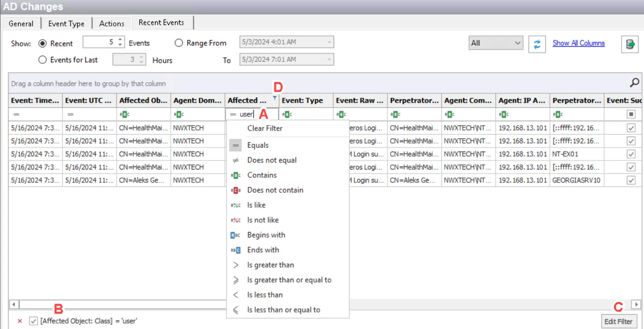Screen dimensions: 644x329
Task: Click the GEORGIASRV10 cell
Action: [577, 180]
